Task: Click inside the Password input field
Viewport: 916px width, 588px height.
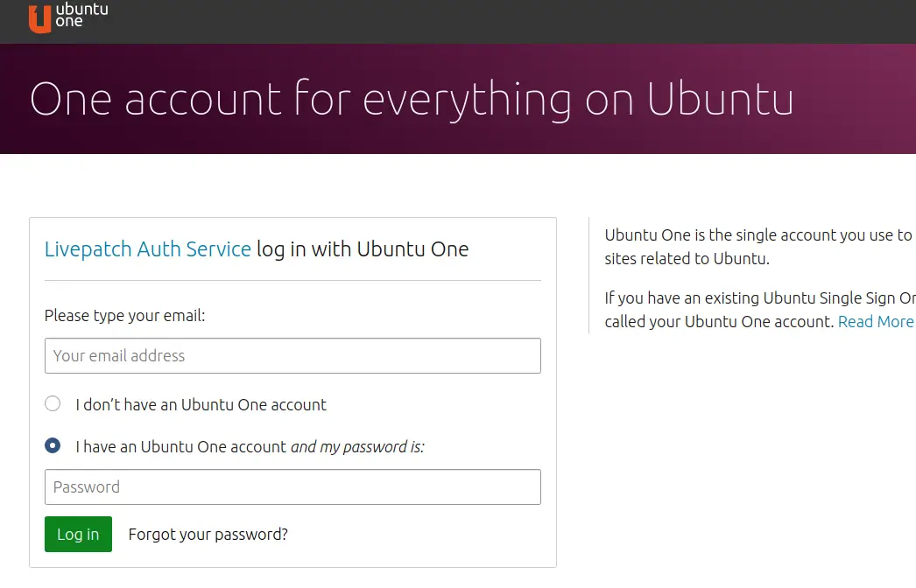Action: [x=292, y=487]
